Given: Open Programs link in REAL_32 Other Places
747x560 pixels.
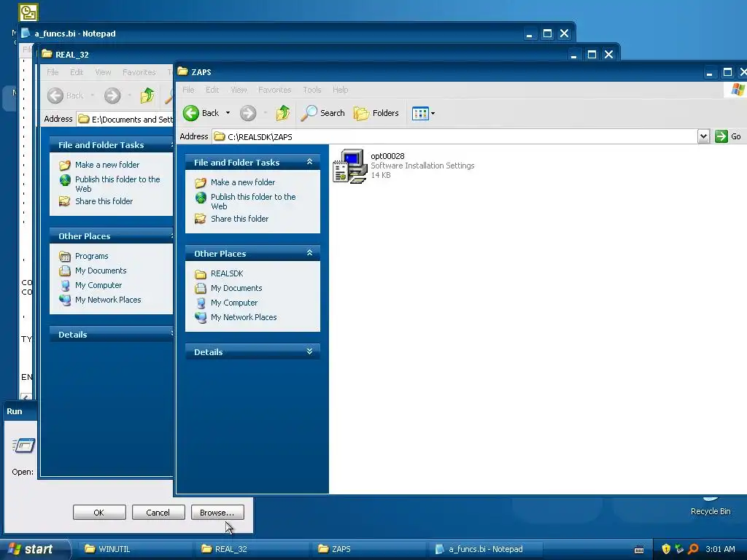Looking at the screenshot, I should click(91, 256).
